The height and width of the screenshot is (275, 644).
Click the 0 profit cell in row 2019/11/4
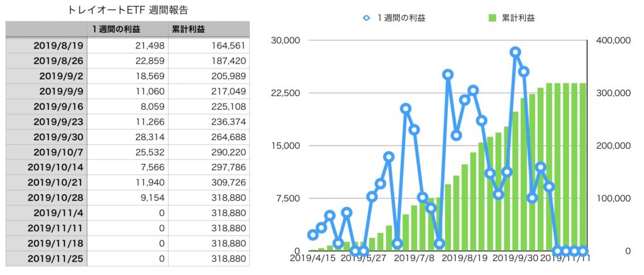click(128, 213)
